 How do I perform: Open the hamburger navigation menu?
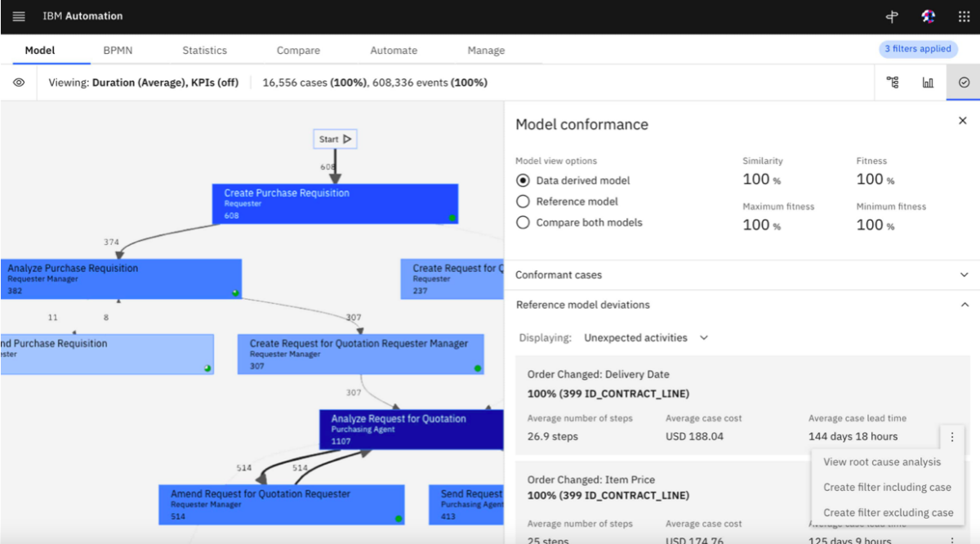(18, 16)
